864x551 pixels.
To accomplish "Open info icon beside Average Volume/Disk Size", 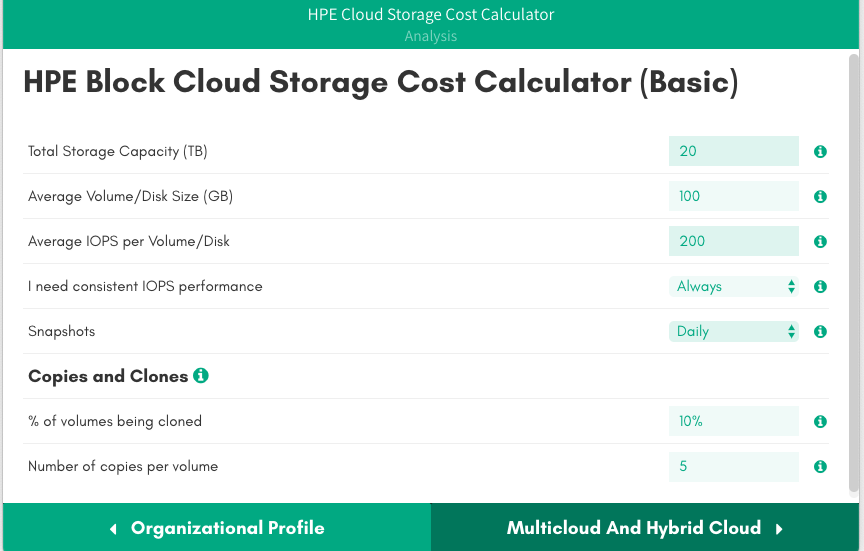I will (x=820, y=197).
